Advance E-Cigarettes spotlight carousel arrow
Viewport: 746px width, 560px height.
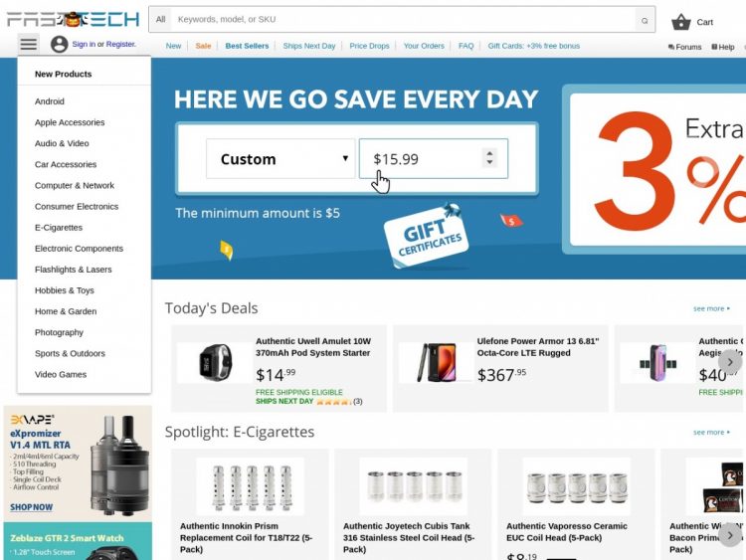(x=730, y=536)
